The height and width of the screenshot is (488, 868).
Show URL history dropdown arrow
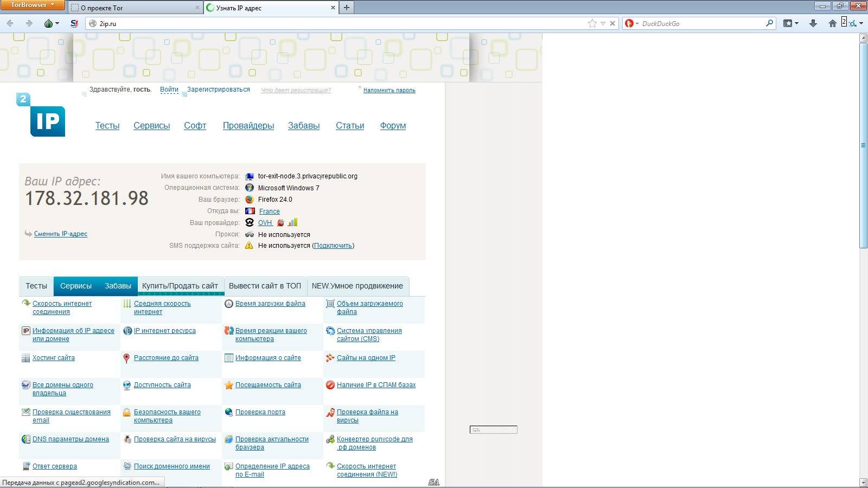point(603,23)
